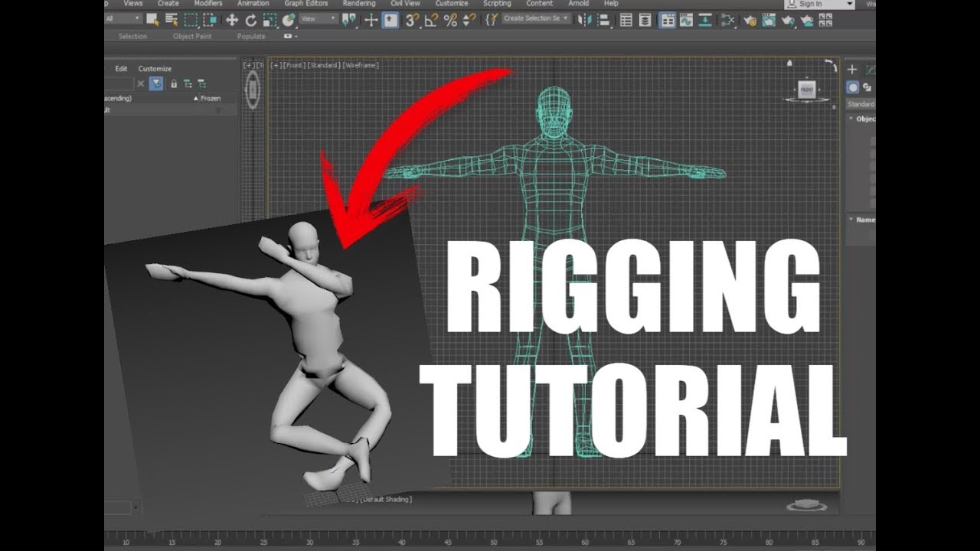
Task: Open the Standard primitives dropdown
Action: pyautogui.click(x=861, y=104)
